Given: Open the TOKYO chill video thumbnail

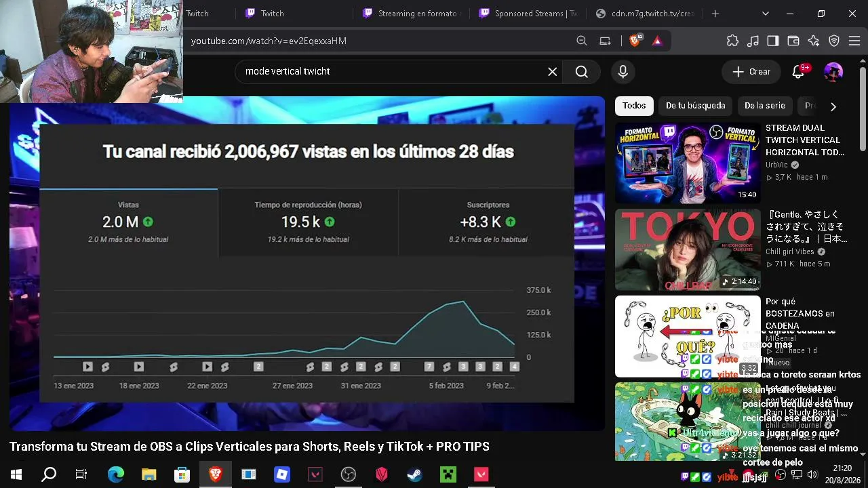Looking at the screenshot, I should point(688,249).
